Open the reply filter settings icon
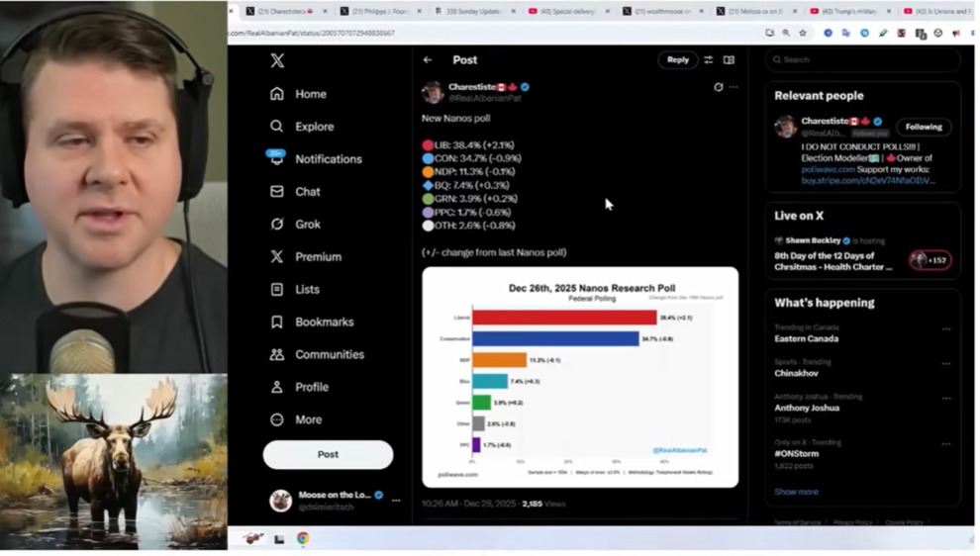Image resolution: width=980 pixels, height=556 pixels. (x=708, y=60)
